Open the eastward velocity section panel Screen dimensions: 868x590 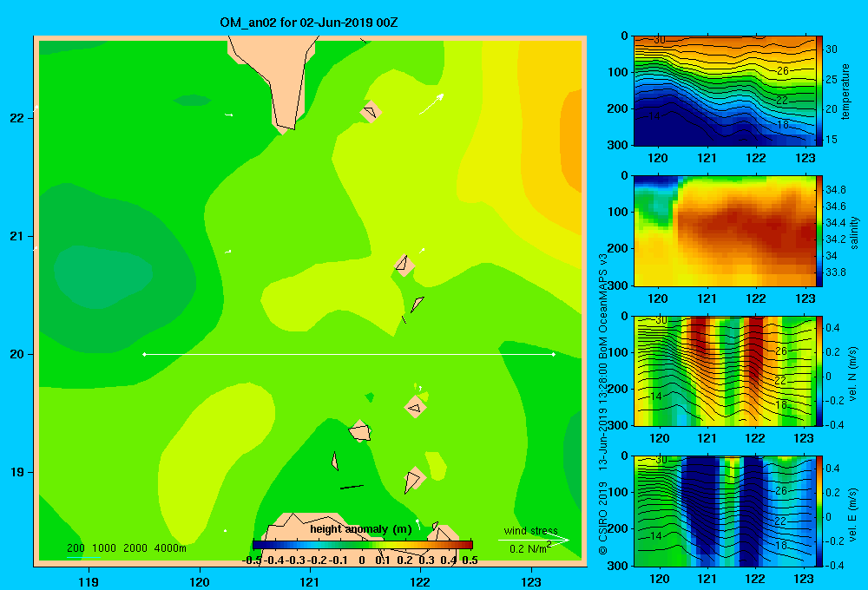point(725,511)
